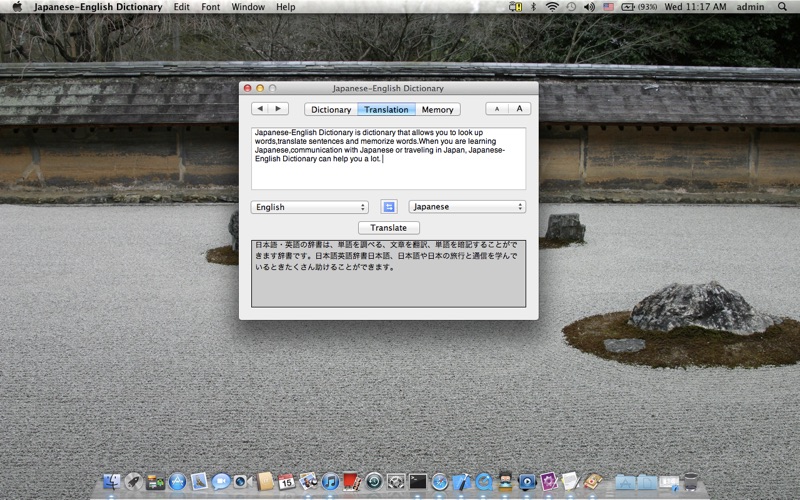This screenshot has width=800, height=500.
Task: Open iPhoto in the Dock
Action: coord(309,481)
